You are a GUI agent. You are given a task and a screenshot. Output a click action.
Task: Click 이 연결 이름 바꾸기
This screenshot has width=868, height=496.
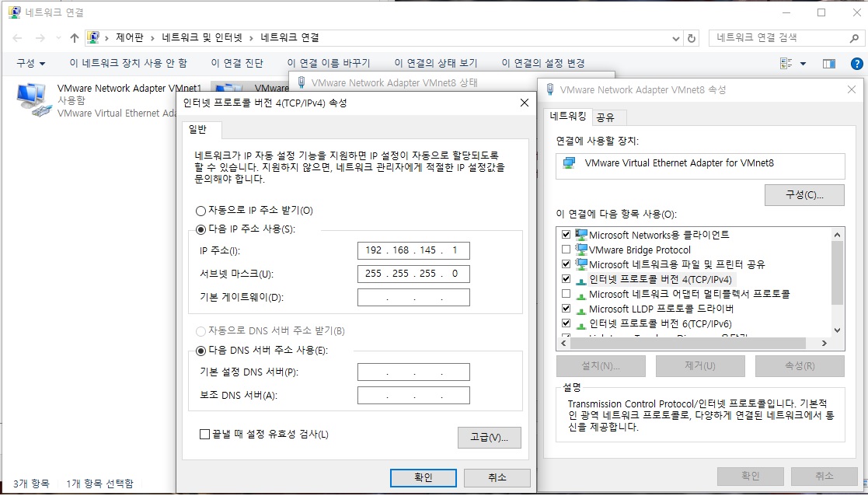329,64
